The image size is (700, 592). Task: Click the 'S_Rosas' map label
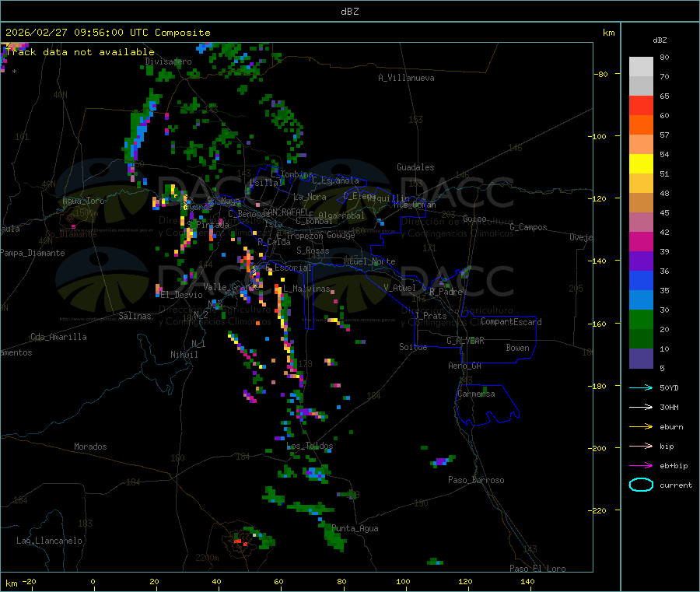313,250
